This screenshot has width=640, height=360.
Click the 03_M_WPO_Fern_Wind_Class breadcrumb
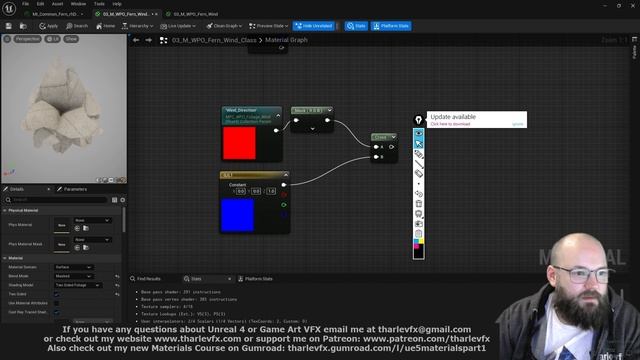pos(214,40)
